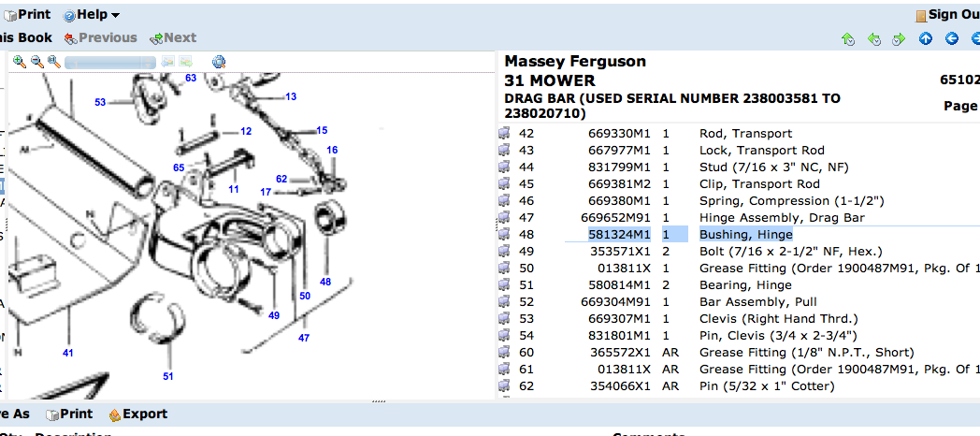Viewport: 980px width, 436px height.
Task: Open the Help dropdown menu
Action: [x=92, y=14]
